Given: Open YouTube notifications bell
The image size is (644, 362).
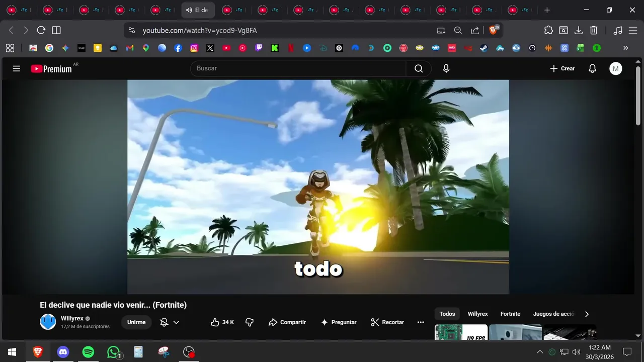Looking at the screenshot, I should 592,68.
